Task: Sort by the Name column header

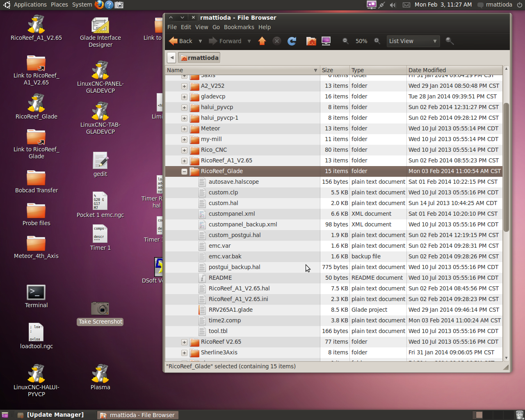Action: point(242,70)
